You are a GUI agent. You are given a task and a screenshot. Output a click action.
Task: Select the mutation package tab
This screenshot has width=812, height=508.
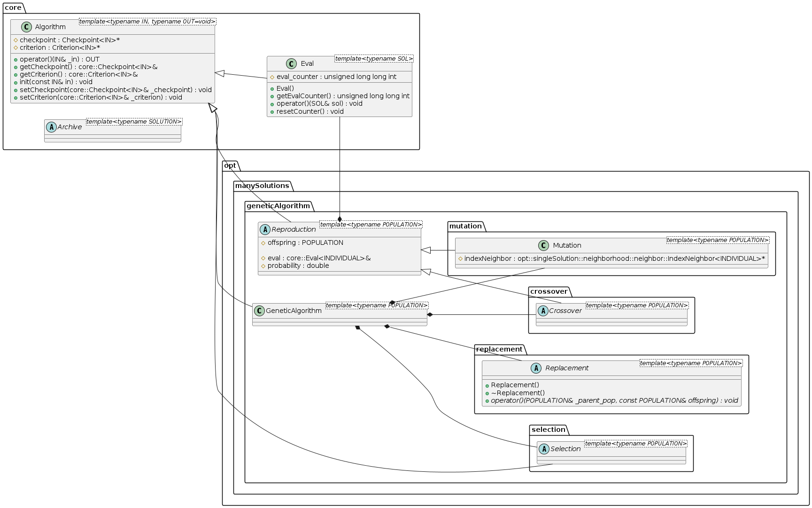click(x=465, y=226)
